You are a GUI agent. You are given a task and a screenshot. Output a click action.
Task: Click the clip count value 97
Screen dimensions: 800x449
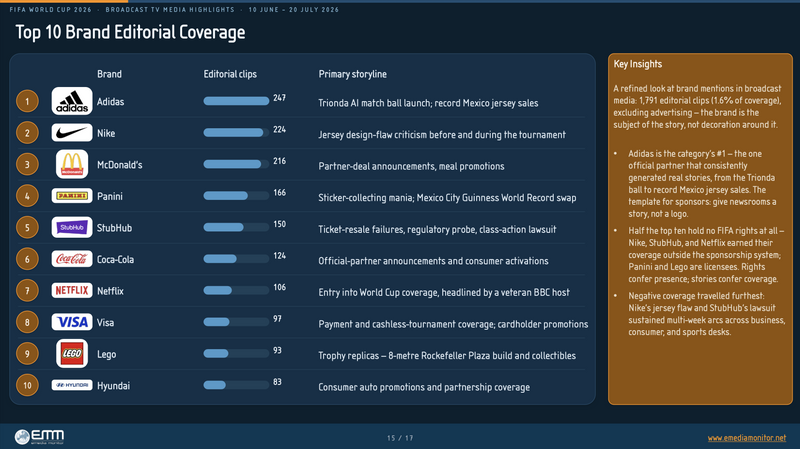[277, 319]
